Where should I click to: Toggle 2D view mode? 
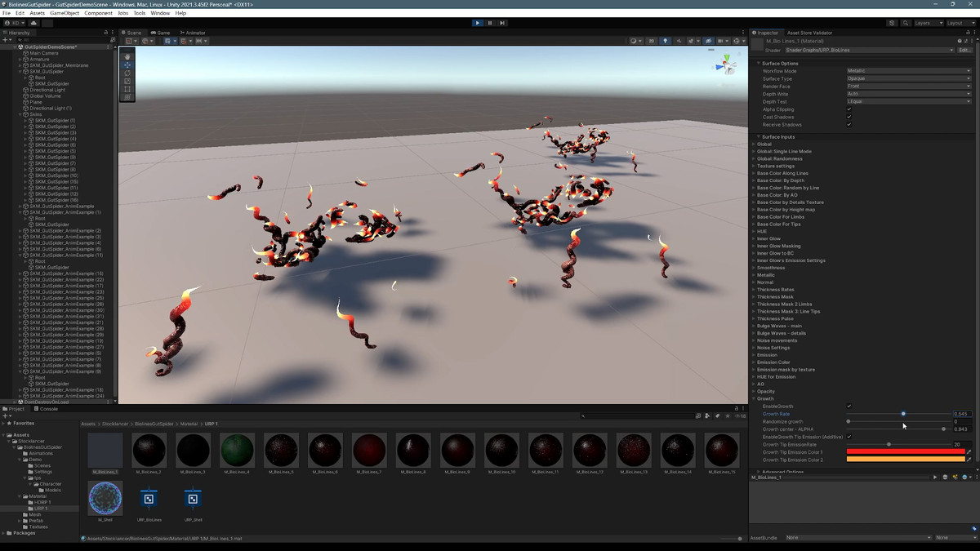click(651, 40)
